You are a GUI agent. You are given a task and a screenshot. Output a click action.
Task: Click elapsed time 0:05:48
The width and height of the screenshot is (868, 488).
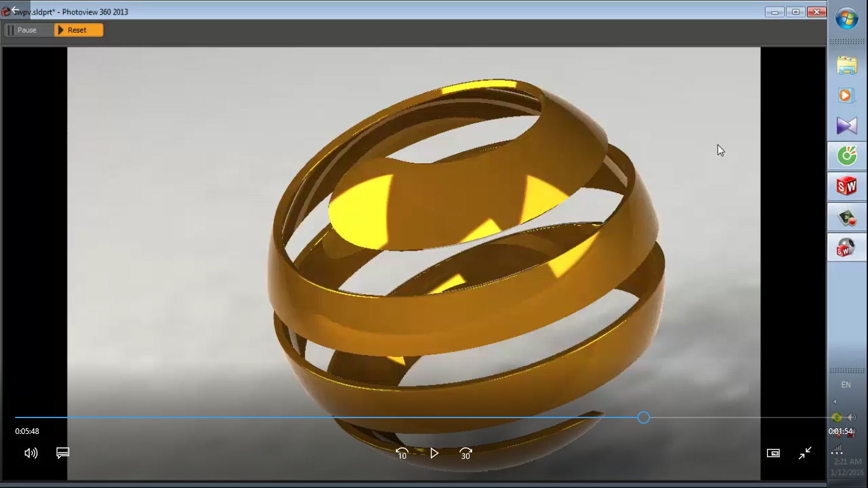pos(27,431)
